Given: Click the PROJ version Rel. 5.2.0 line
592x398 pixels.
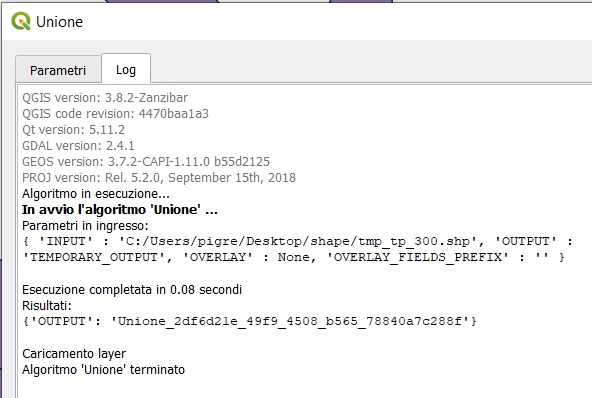Looking at the screenshot, I should 159,177.
